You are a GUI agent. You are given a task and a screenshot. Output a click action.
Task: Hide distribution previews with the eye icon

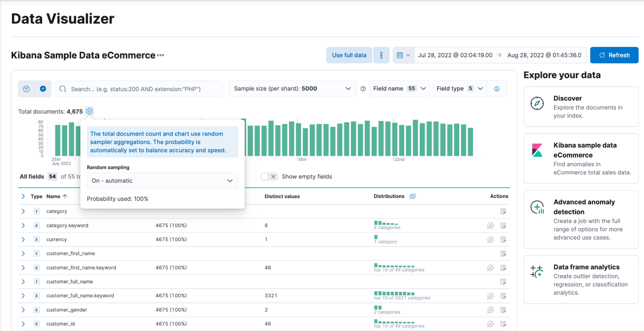(x=413, y=196)
